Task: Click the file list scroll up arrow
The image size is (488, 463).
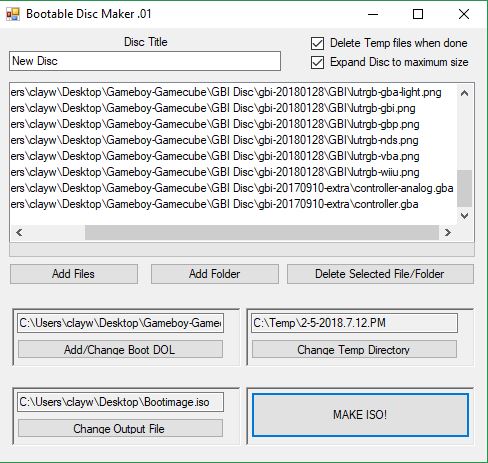Action: click(x=464, y=93)
